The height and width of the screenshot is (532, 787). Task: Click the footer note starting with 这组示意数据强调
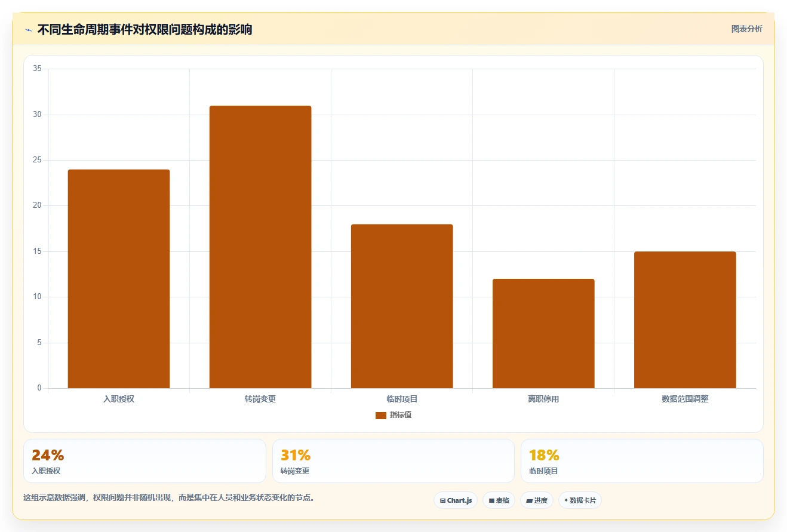pos(169,497)
